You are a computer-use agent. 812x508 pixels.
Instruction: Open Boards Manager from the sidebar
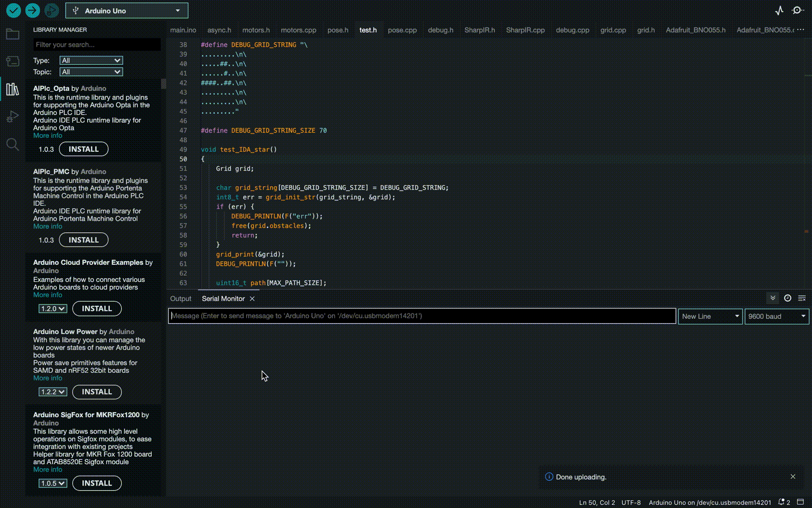13,61
